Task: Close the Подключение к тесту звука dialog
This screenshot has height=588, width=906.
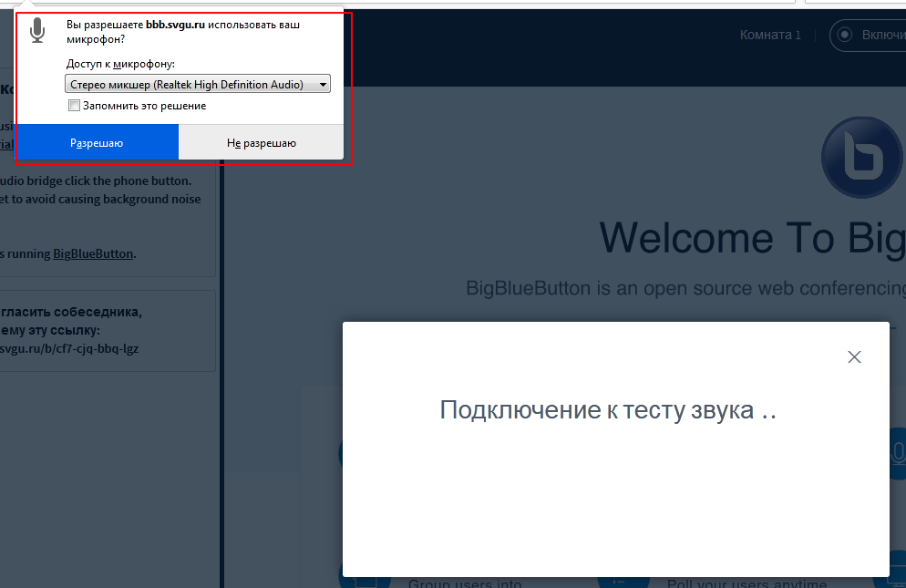Action: (854, 357)
